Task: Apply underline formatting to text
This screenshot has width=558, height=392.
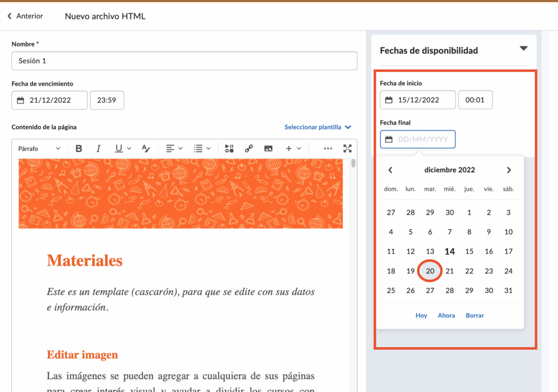Action: (x=119, y=149)
